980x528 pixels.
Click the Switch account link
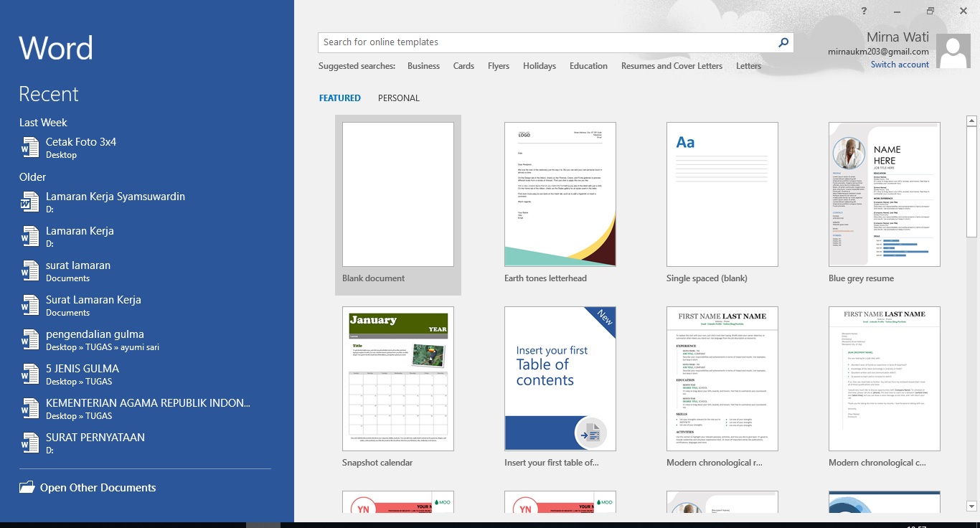point(900,65)
